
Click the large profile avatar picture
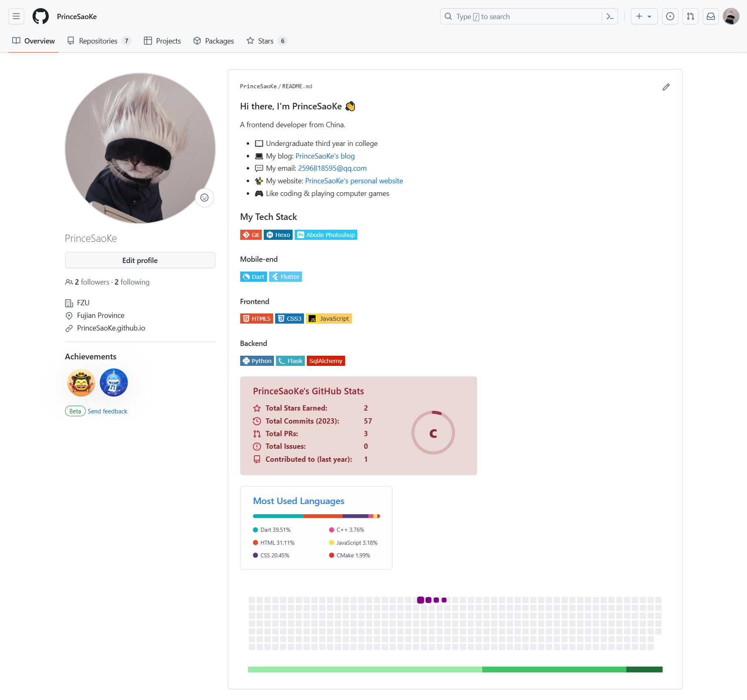pos(140,148)
